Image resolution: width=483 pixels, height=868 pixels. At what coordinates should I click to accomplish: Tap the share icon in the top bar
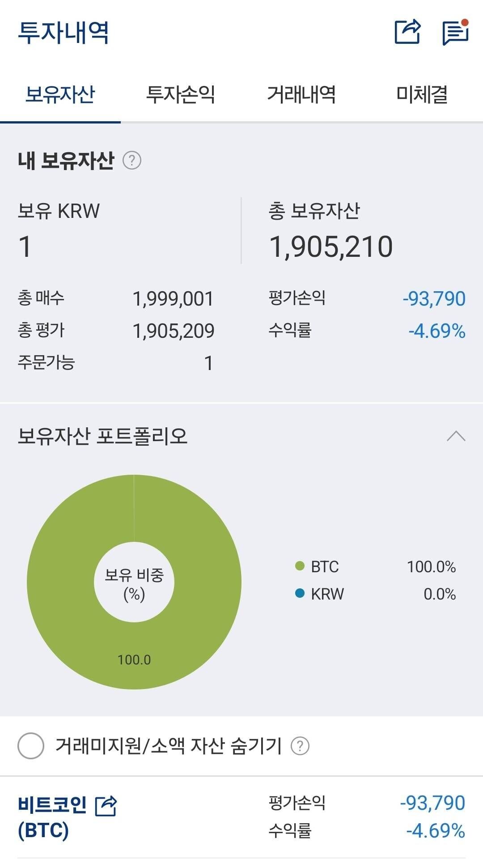point(408,32)
